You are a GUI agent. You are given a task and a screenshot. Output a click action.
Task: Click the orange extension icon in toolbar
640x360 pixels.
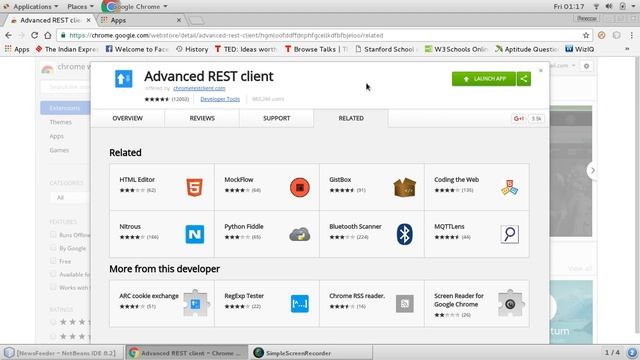601,36
